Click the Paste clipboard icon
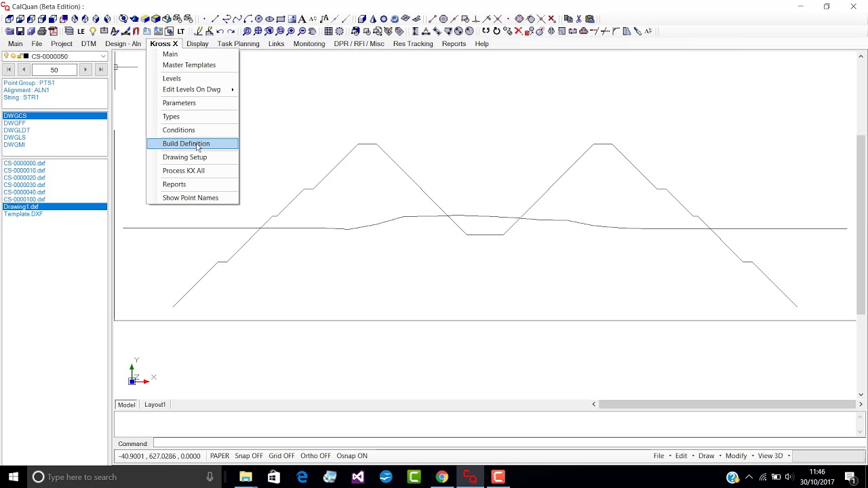Image resolution: width=868 pixels, height=488 pixels. [x=590, y=19]
